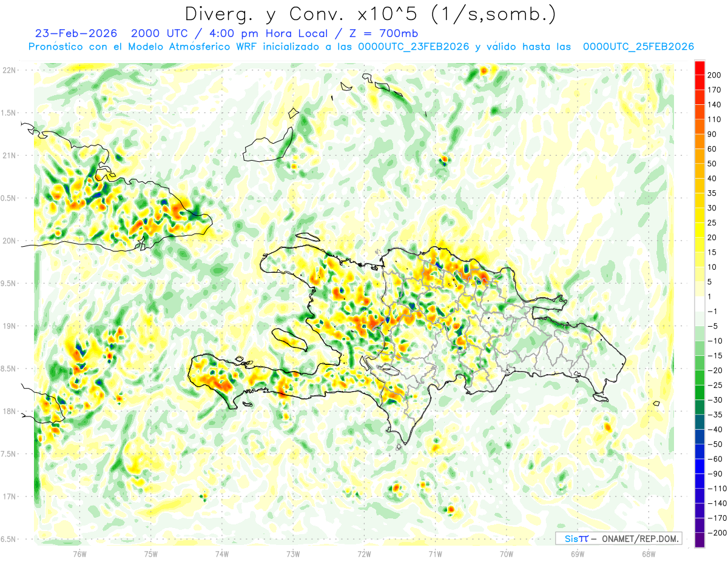This screenshot has width=728, height=562.
Task: Click the '-25' color scale label
Action: [x=715, y=385]
